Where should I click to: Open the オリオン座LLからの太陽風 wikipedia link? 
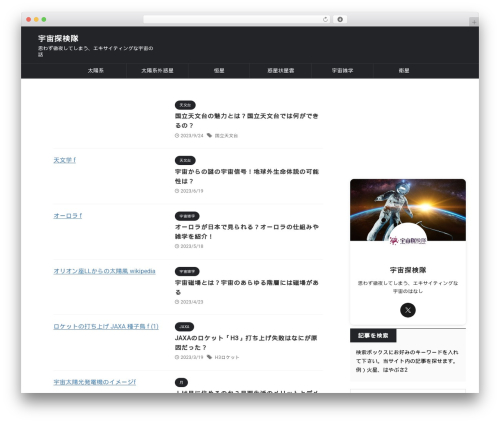[104, 271]
